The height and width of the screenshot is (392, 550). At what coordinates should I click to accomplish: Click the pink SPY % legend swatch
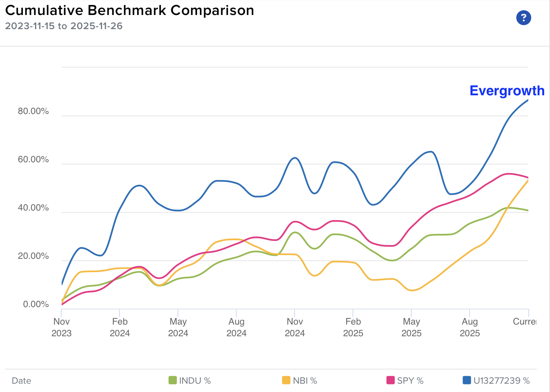click(390, 380)
